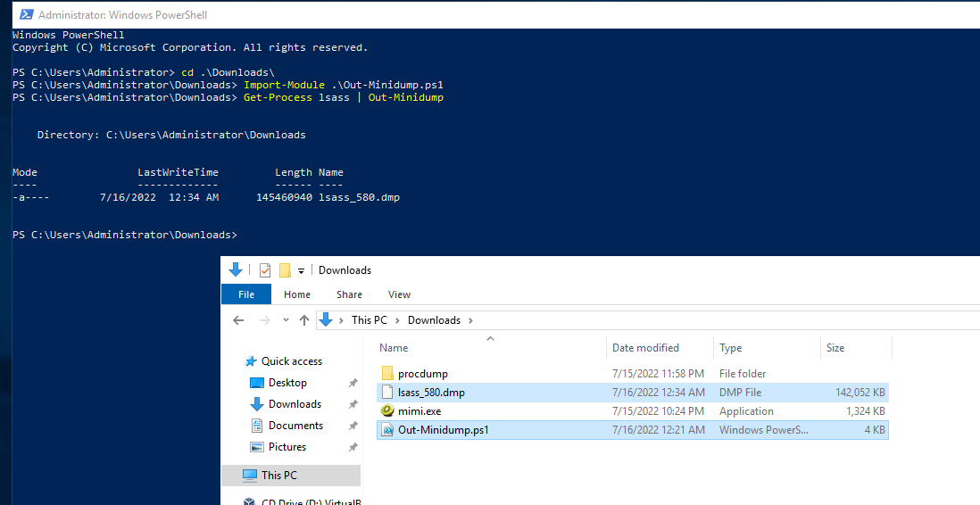This screenshot has width=980, height=505.
Task: Click the procdump yellow folder icon
Action: [x=387, y=373]
